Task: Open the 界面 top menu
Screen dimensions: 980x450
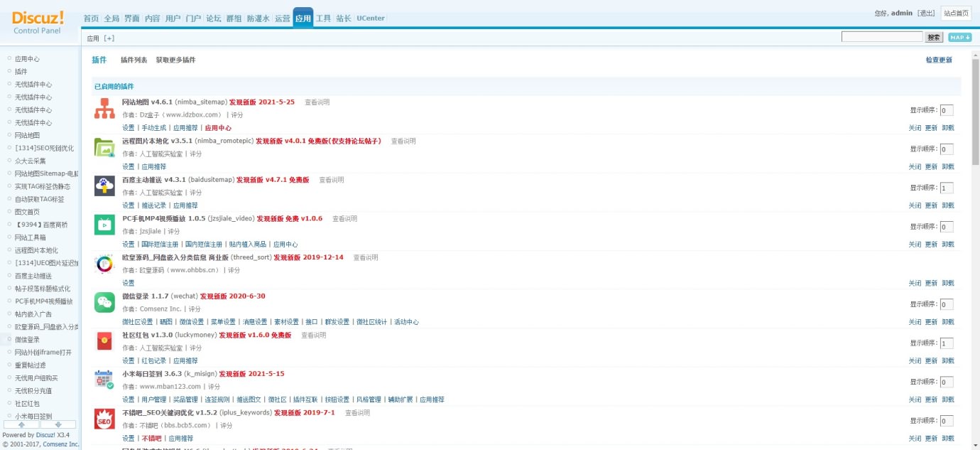Action: coord(131,18)
